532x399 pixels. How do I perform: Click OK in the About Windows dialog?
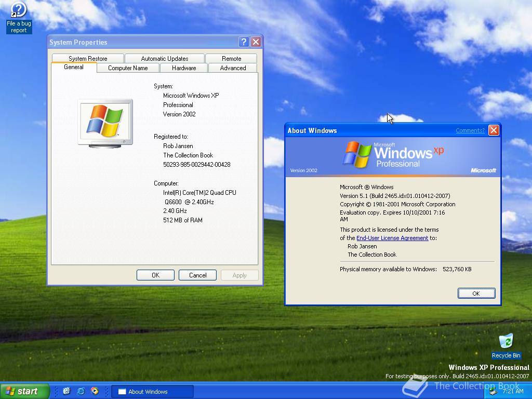[x=476, y=294]
